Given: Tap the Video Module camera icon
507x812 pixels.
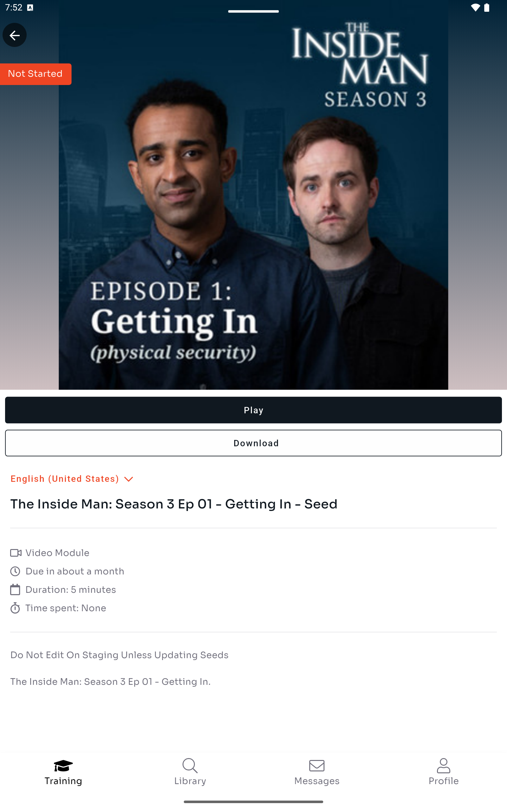Looking at the screenshot, I should (16, 553).
